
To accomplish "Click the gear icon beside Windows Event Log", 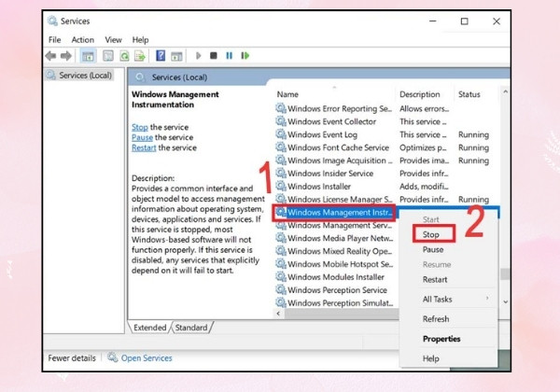I will [x=281, y=134].
